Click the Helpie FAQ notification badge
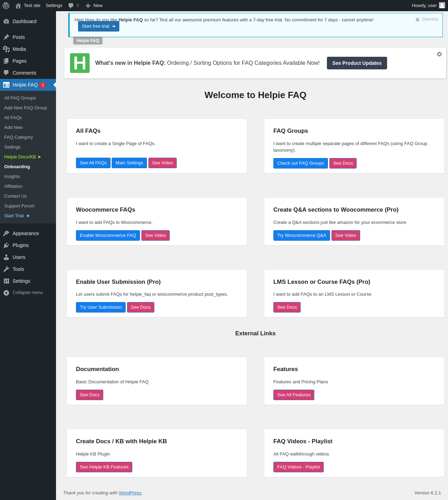448x500 pixels. (43, 85)
